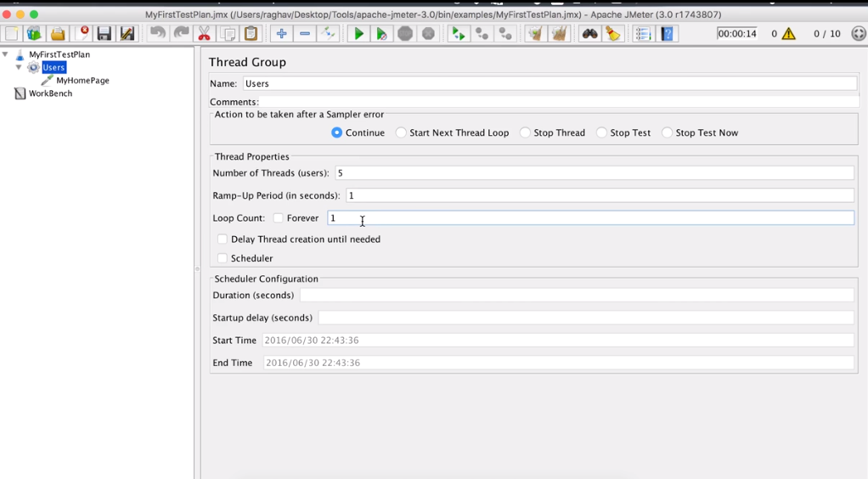This screenshot has height=479, width=868.
Task: Select Start Next Thread Loop radio option
Action: tap(401, 132)
